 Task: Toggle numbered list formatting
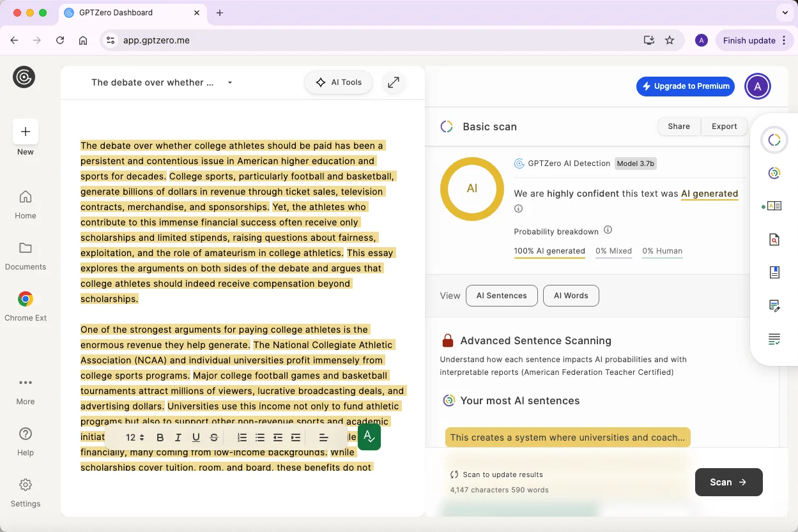(x=242, y=437)
